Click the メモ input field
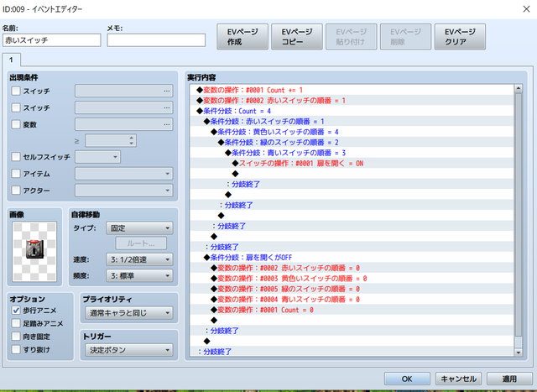The width and height of the screenshot is (537, 392). [x=156, y=40]
